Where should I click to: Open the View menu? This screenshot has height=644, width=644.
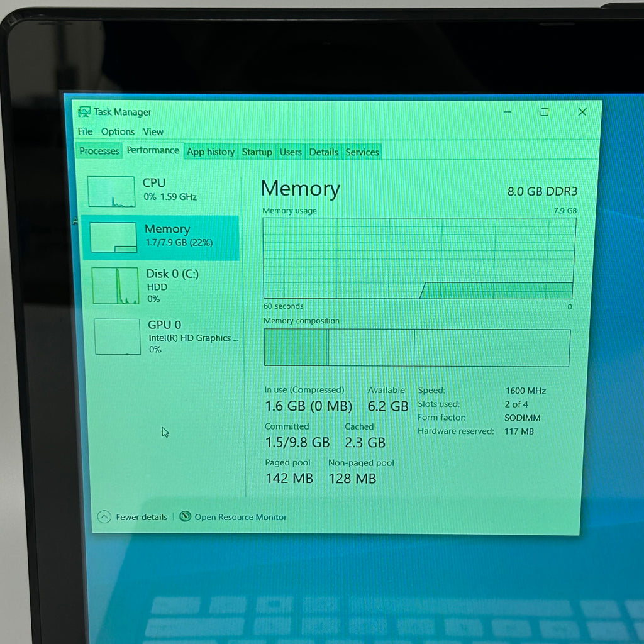click(x=153, y=132)
